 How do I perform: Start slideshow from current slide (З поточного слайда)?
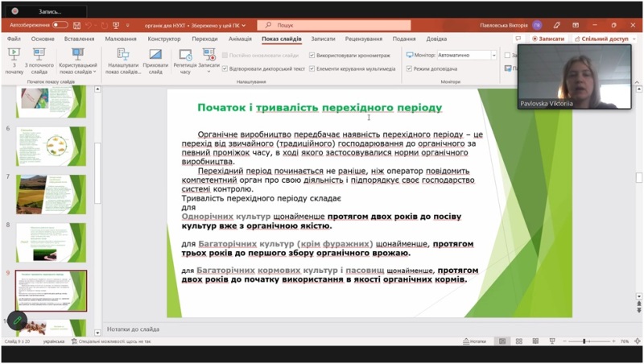pos(39,61)
